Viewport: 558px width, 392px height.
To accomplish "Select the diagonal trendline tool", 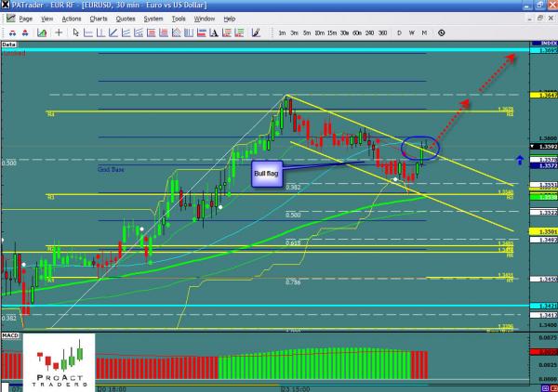I will pyautogui.click(x=113, y=33).
